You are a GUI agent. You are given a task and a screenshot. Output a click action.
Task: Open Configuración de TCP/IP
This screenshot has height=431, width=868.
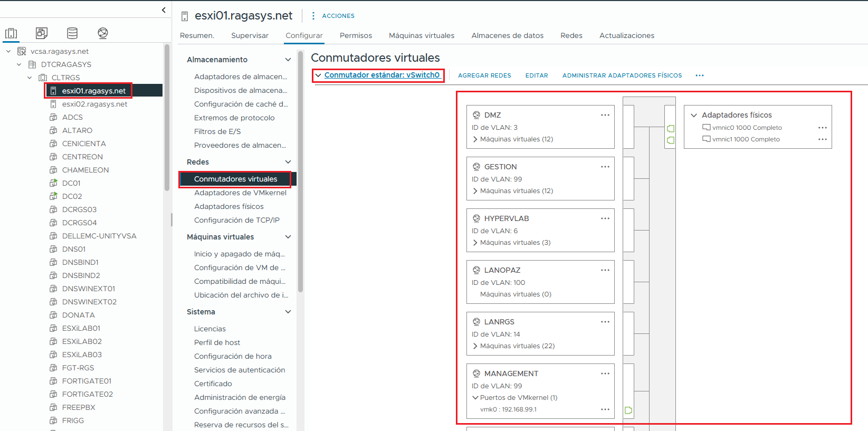point(237,220)
